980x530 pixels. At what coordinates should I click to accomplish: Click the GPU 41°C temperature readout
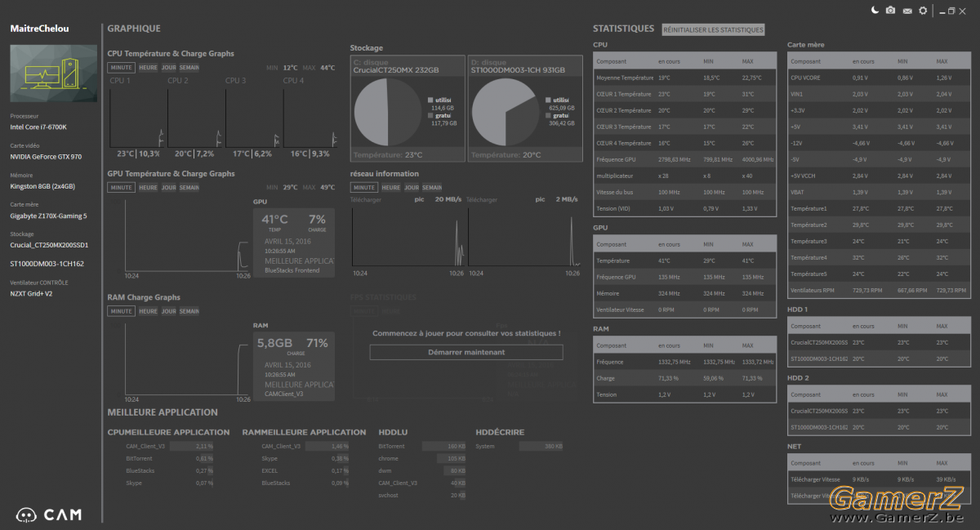pyautogui.click(x=274, y=219)
